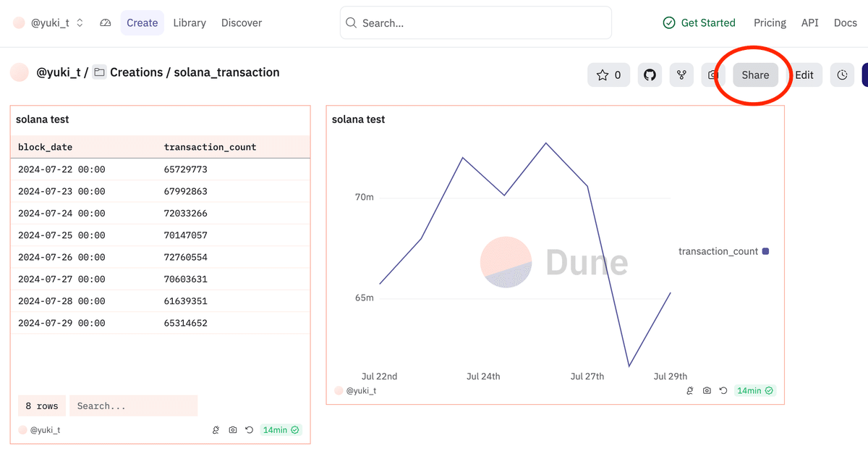The image size is (868, 454).
Task: Fork the dashboard with fork icon
Action: (x=681, y=75)
